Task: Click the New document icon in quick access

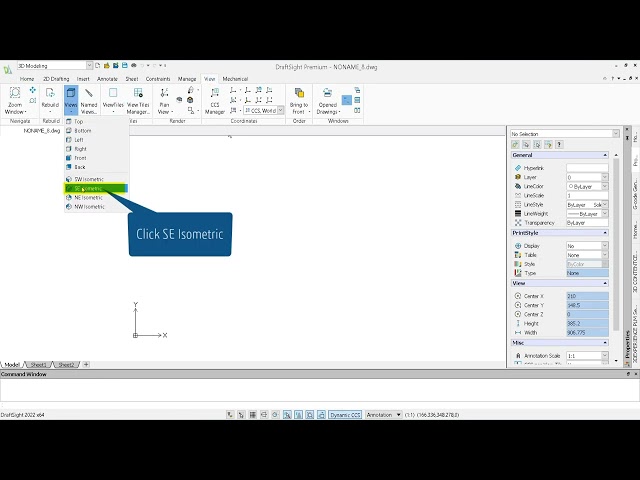Action: click(x=98, y=65)
